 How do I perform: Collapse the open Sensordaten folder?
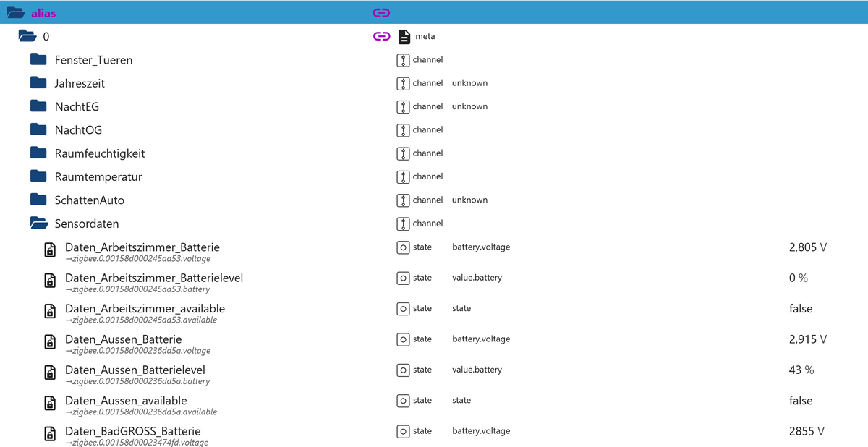coord(38,223)
